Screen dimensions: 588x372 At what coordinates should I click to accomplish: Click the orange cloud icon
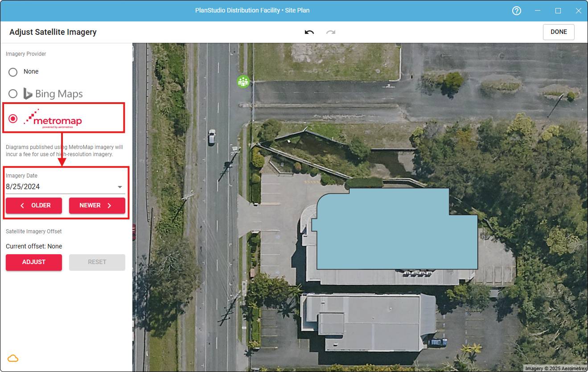tap(12, 358)
